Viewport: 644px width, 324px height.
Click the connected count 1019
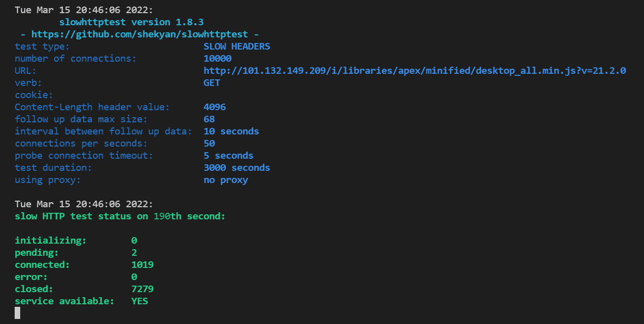[x=142, y=265]
